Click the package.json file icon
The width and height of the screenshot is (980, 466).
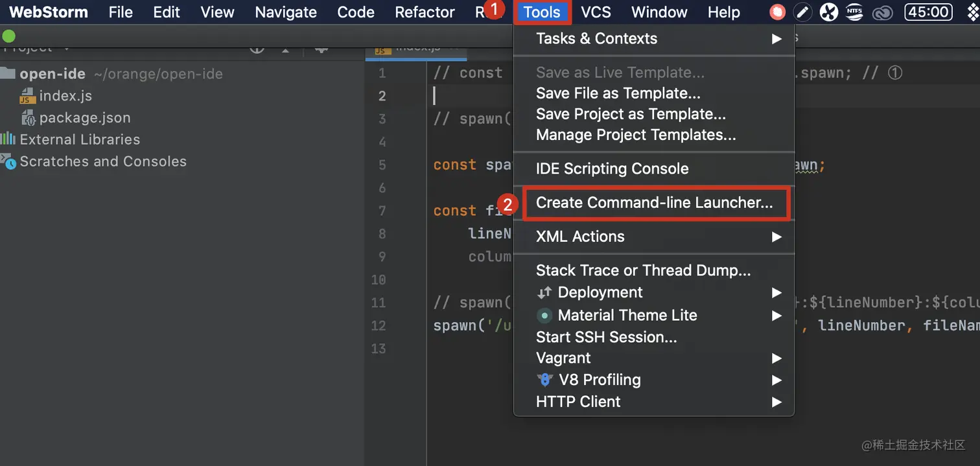(28, 118)
